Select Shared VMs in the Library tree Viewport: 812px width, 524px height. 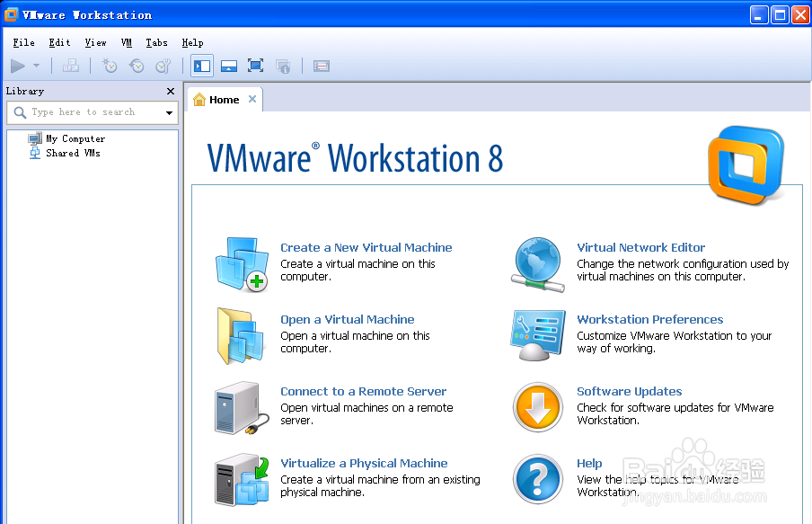coord(73,153)
